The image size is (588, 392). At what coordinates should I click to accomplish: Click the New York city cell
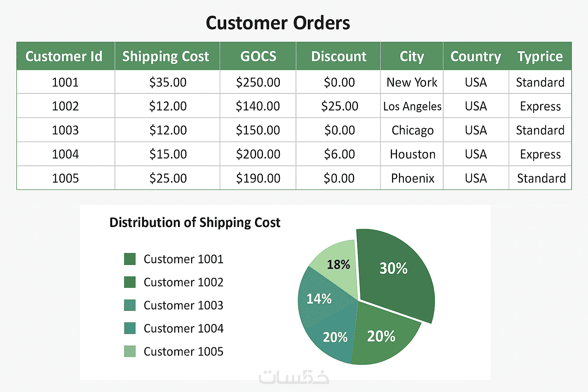(x=412, y=82)
